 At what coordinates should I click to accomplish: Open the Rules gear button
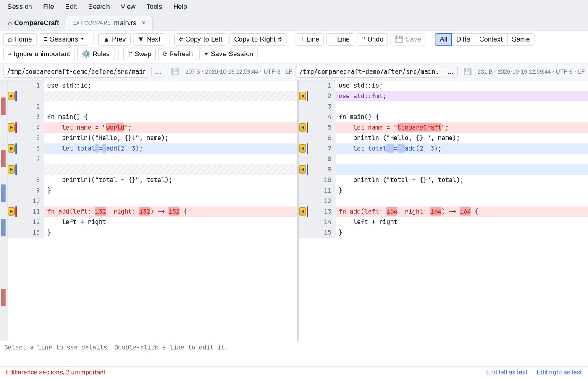tap(96, 54)
